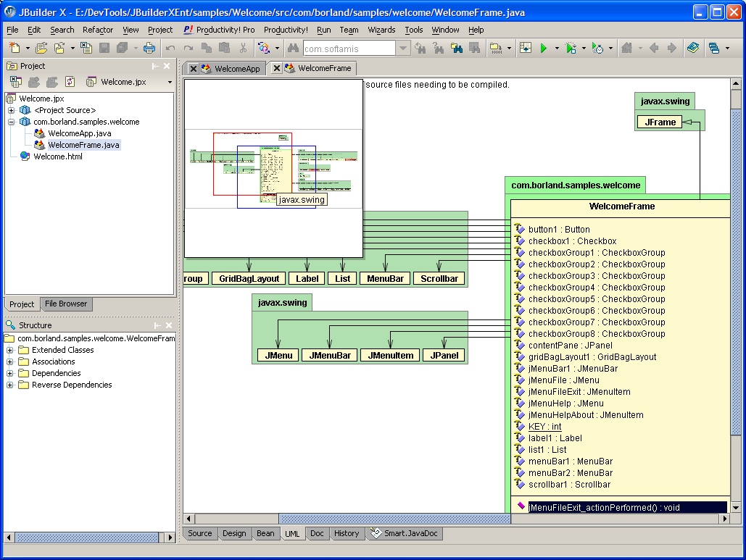Open the Wizards menu
The width and height of the screenshot is (746, 560).
[381, 30]
